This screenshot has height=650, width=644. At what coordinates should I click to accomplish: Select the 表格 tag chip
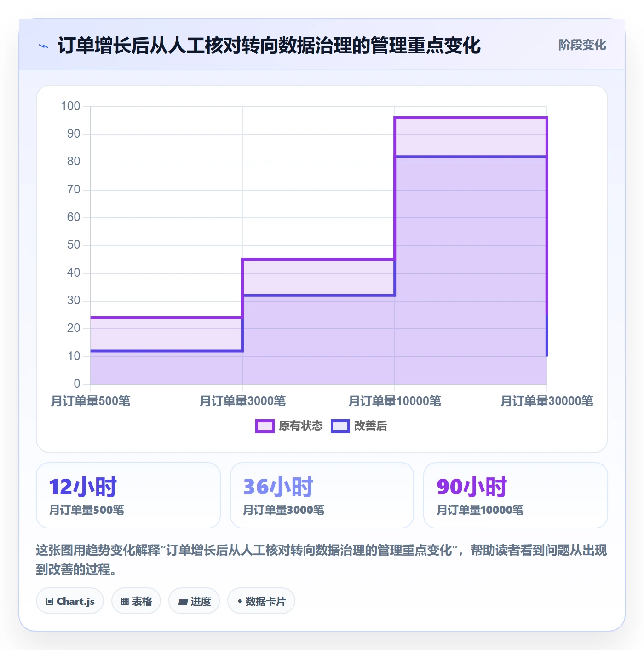[136, 601]
